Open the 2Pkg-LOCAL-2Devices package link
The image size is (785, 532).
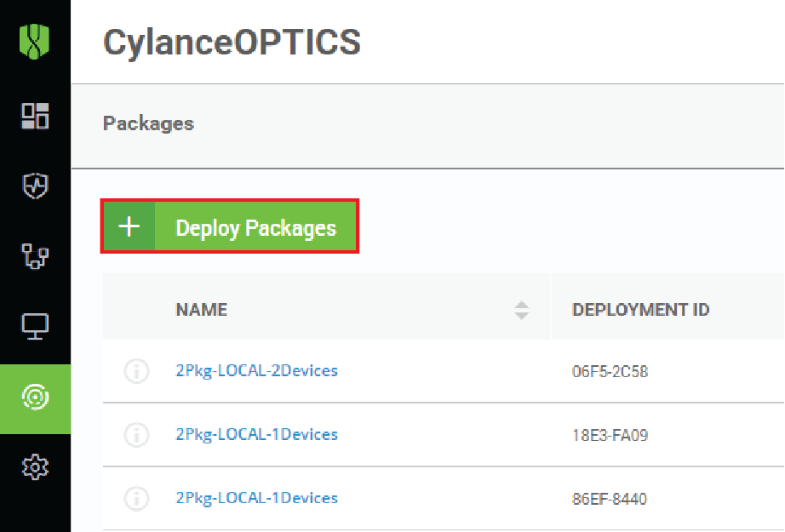[x=257, y=371]
